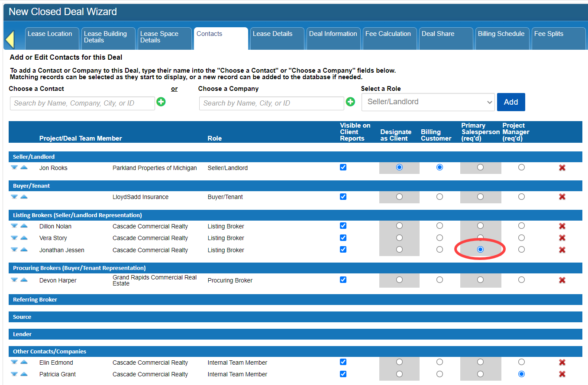Move Dillon Nolan down with arrow icon
Screen dimensions: 588x385
pyautogui.click(x=14, y=226)
